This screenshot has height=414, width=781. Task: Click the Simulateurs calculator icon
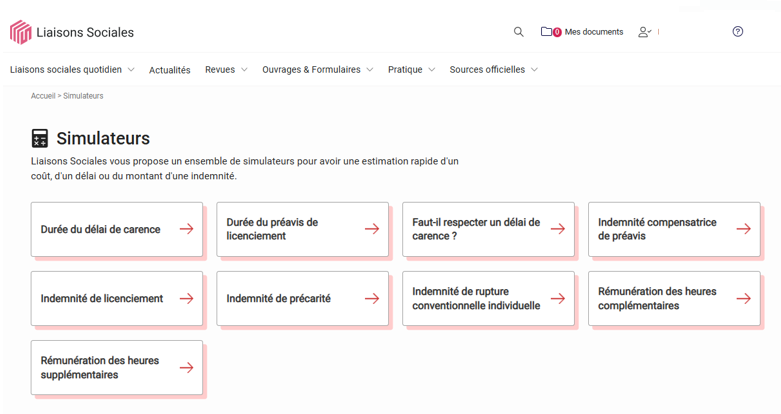click(x=40, y=138)
